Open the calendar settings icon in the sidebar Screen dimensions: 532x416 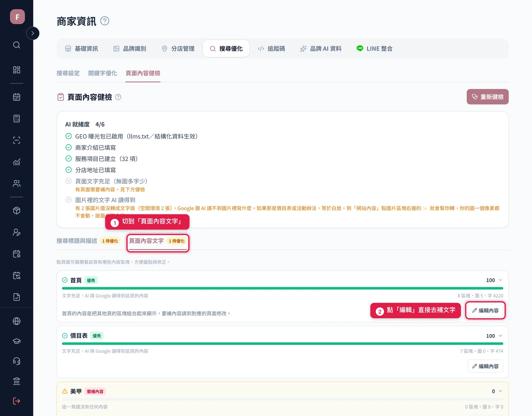[x=17, y=254]
